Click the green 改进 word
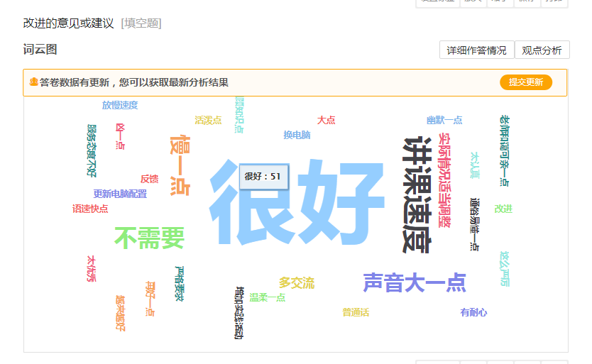Viewport: 592px width, 364px height. [x=503, y=209]
